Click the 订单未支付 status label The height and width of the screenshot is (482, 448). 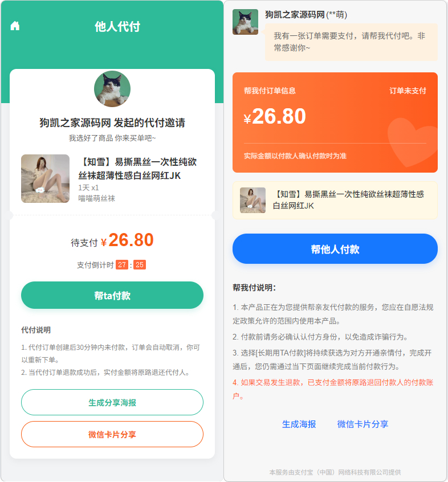point(408,91)
